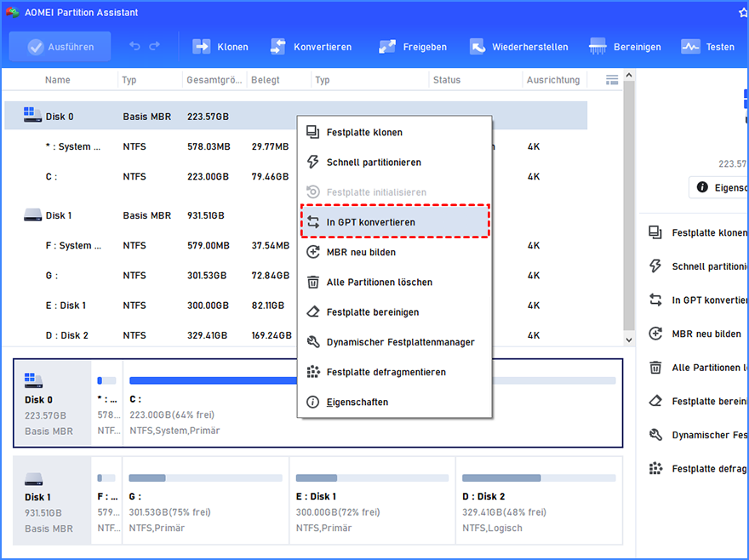The image size is (749, 560).
Task: Select Disk 1 block in disk map
Action: [52, 500]
